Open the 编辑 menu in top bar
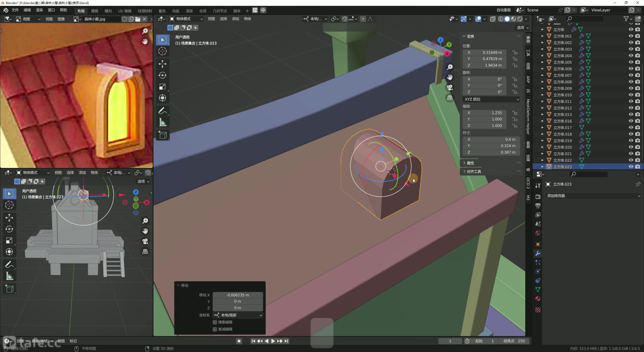Image resolution: width=644 pixels, height=352 pixels. coord(27,10)
